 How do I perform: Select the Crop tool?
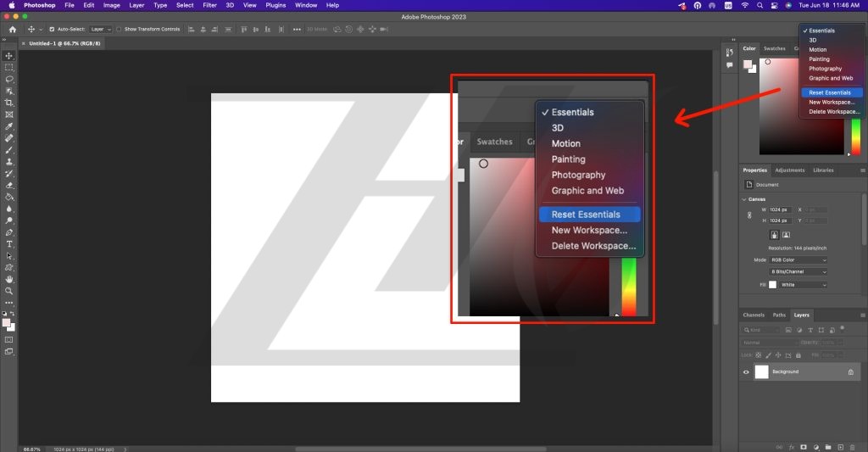click(x=9, y=103)
